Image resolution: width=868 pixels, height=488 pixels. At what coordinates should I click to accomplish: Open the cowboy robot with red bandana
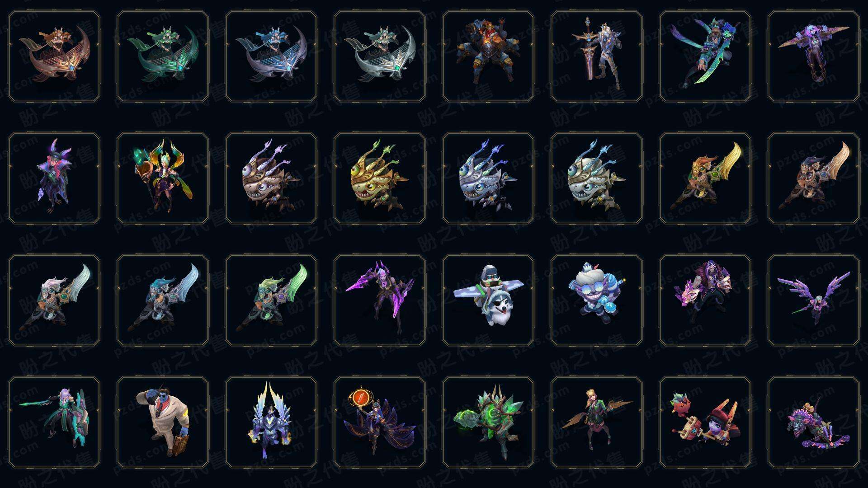tap(488, 56)
